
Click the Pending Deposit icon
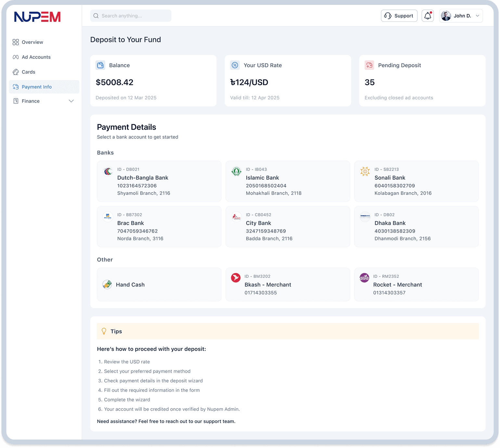[x=369, y=65]
